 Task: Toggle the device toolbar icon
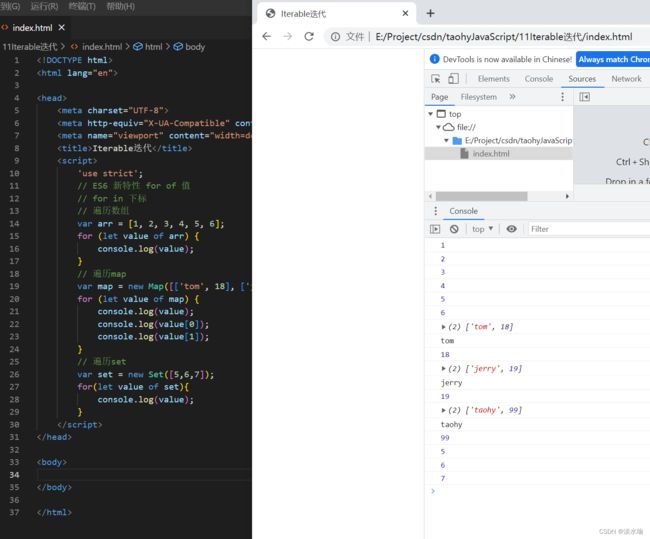[x=453, y=78]
